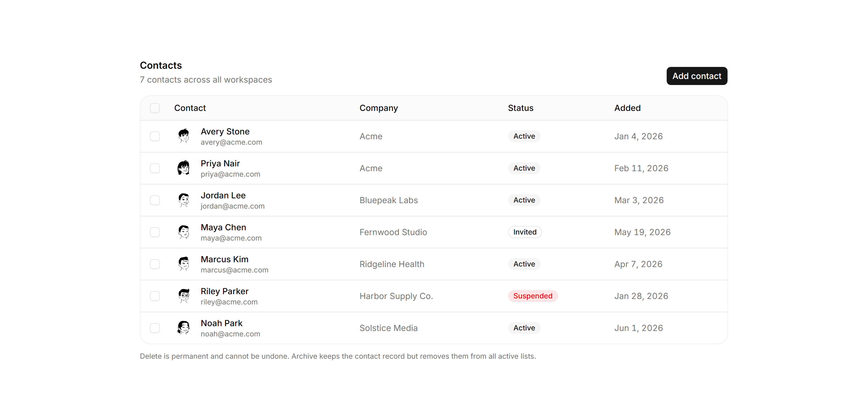Click the Solstice Media company cell
The image size is (868, 419).
[x=388, y=328]
